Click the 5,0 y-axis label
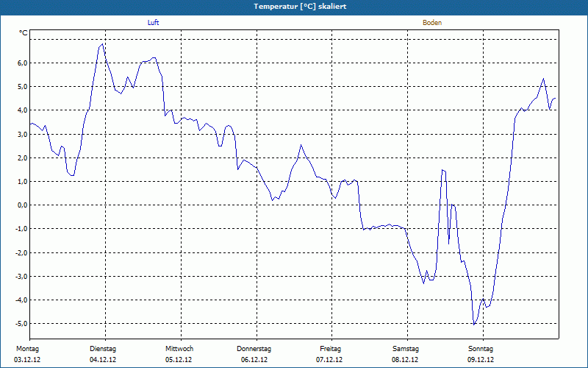The height and width of the screenshot is (368, 588). click(x=22, y=87)
